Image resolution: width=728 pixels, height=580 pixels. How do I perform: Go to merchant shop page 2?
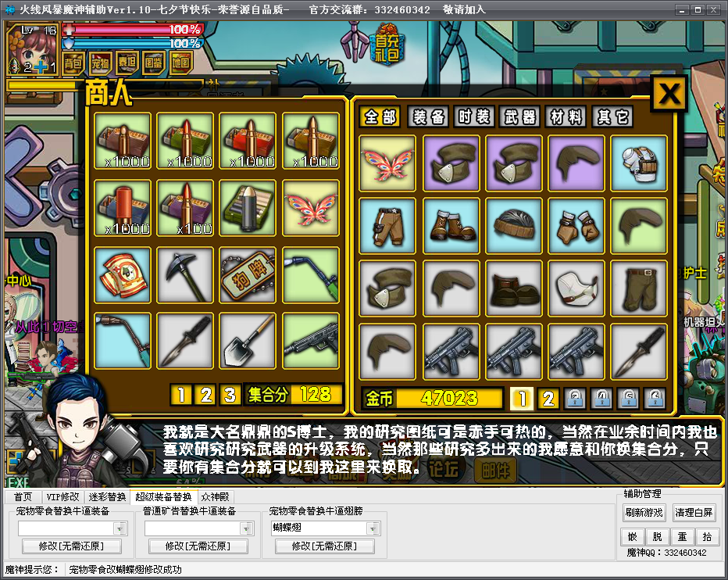(x=205, y=395)
